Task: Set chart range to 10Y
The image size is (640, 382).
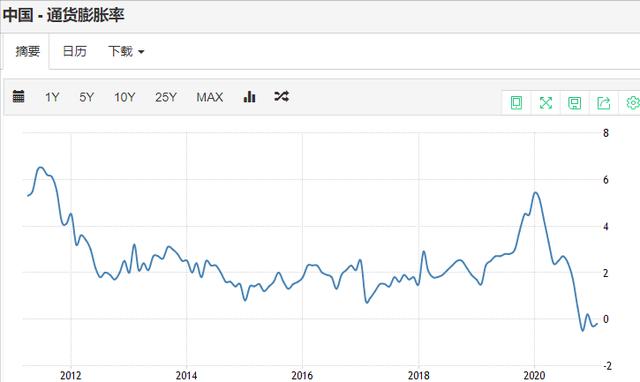Action: (124, 97)
